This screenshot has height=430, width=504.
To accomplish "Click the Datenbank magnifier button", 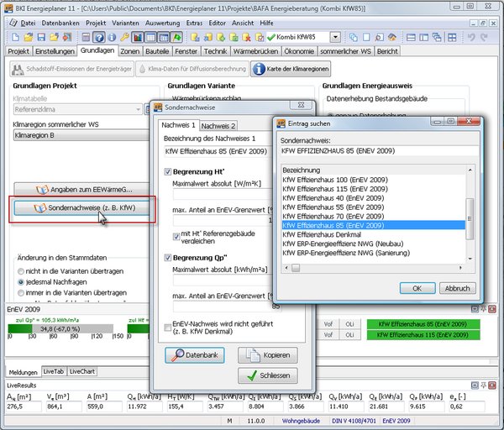I will [195, 355].
